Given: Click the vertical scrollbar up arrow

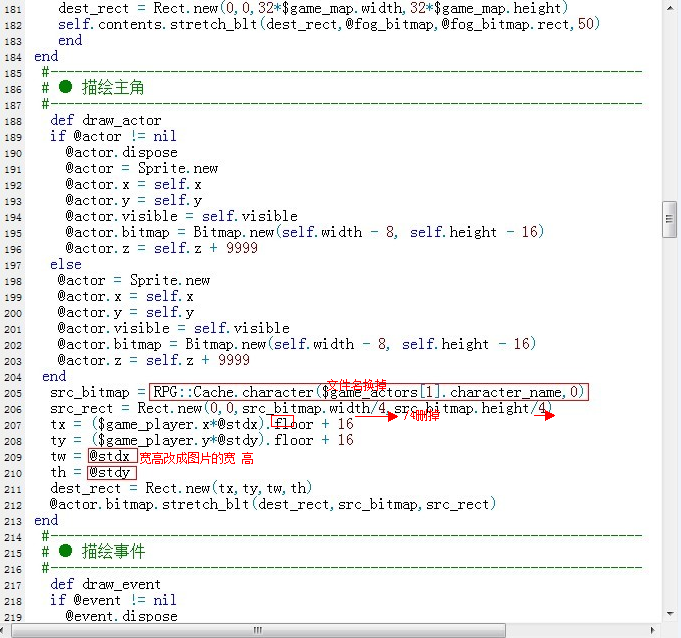Looking at the screenshot, I should [670, 7].
